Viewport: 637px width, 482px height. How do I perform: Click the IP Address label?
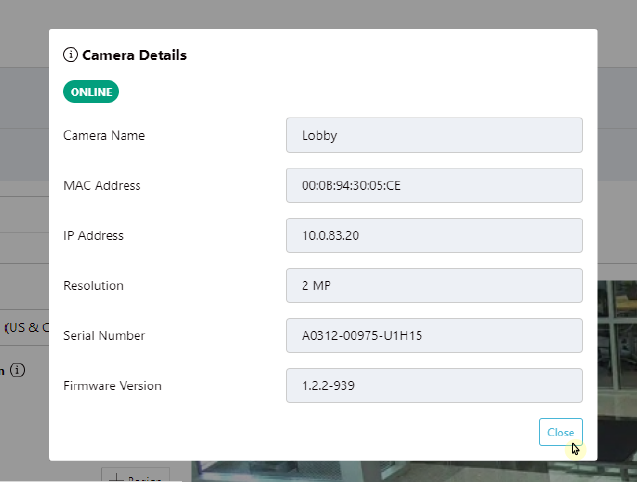point(93,235)
